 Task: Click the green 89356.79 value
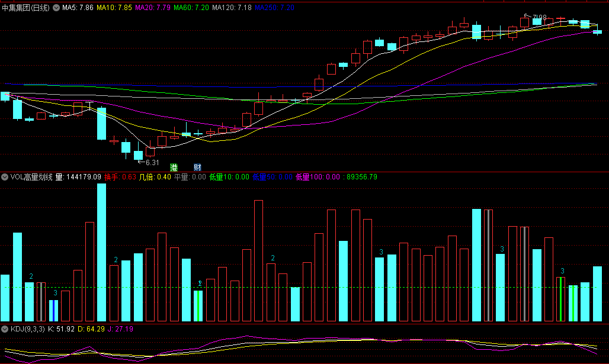pyautogui.click(x=361, y=177)
